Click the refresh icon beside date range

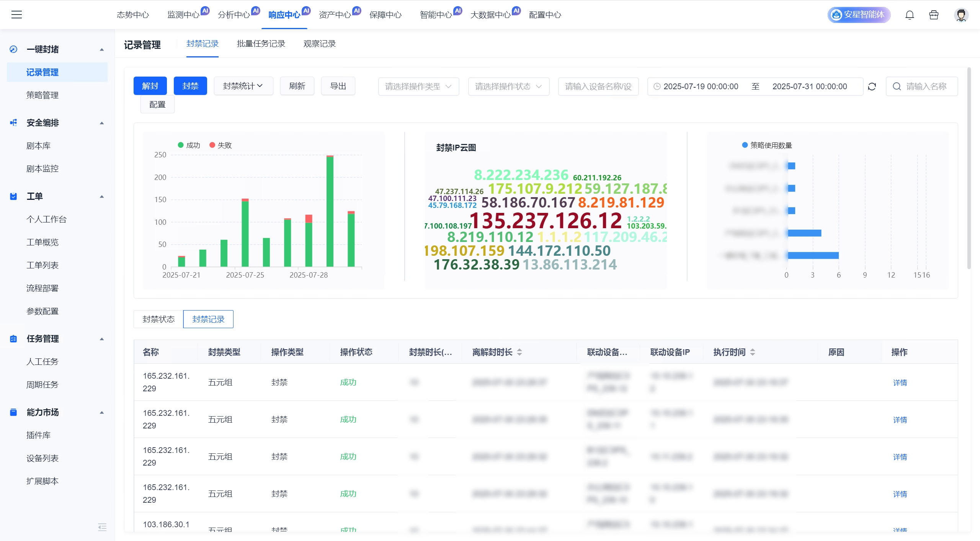(x=872, y=87)
